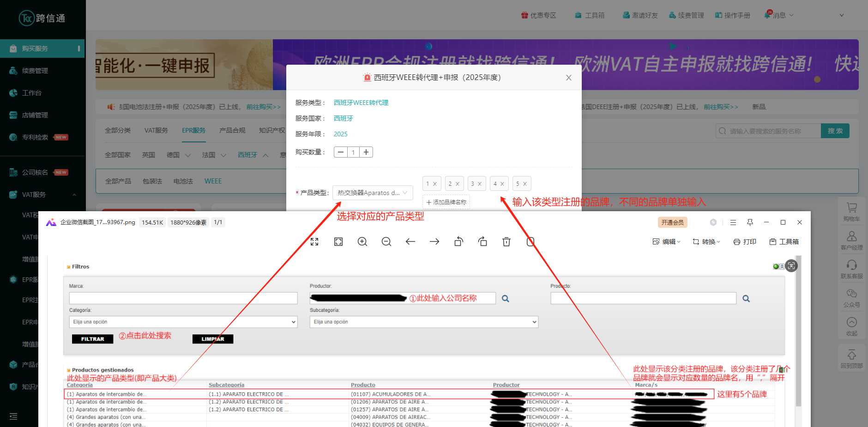
Task: Delete the image with the trash icon
Action: pyautogui.click(x=506, y=241)
